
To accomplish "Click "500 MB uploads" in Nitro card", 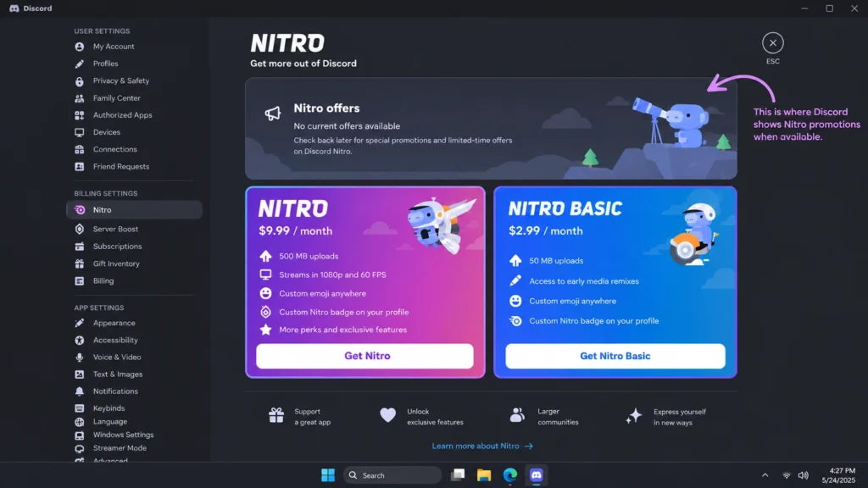I will point(309,256).
